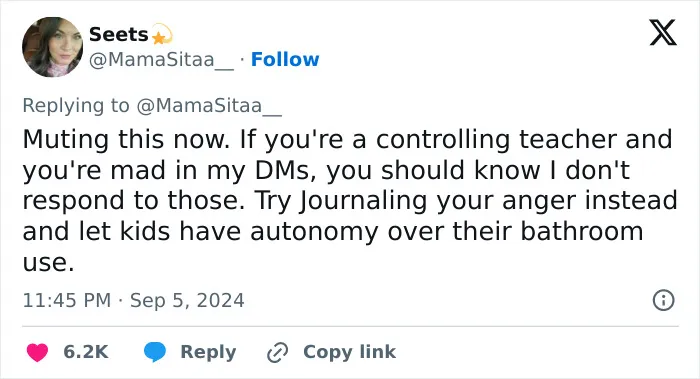Click the Reply text label

208,352
